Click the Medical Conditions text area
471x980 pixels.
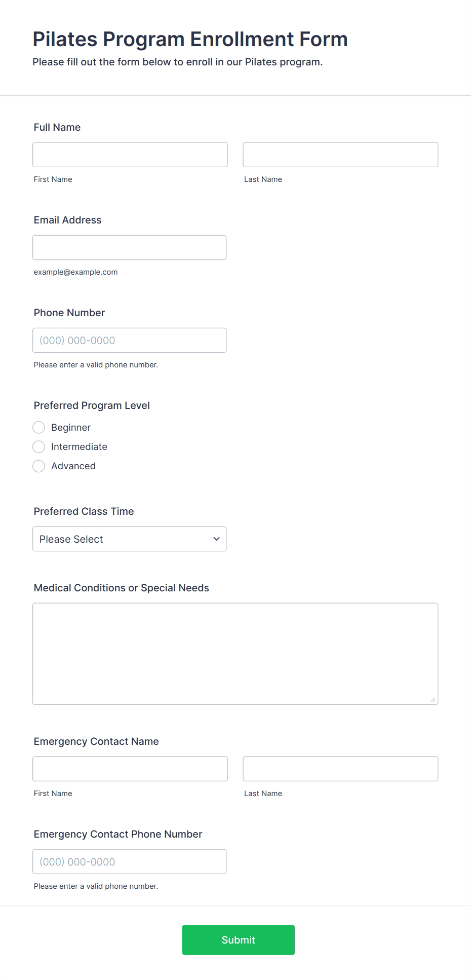(235, 654)
